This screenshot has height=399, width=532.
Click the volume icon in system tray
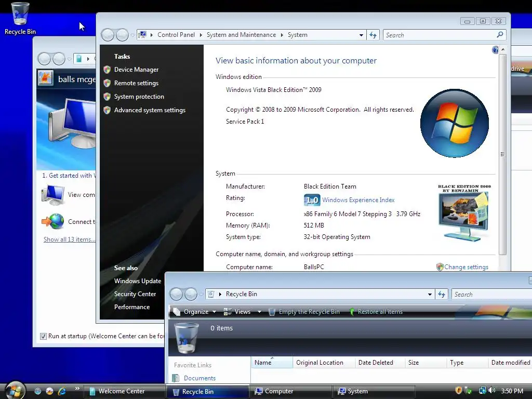pos(492,391)
